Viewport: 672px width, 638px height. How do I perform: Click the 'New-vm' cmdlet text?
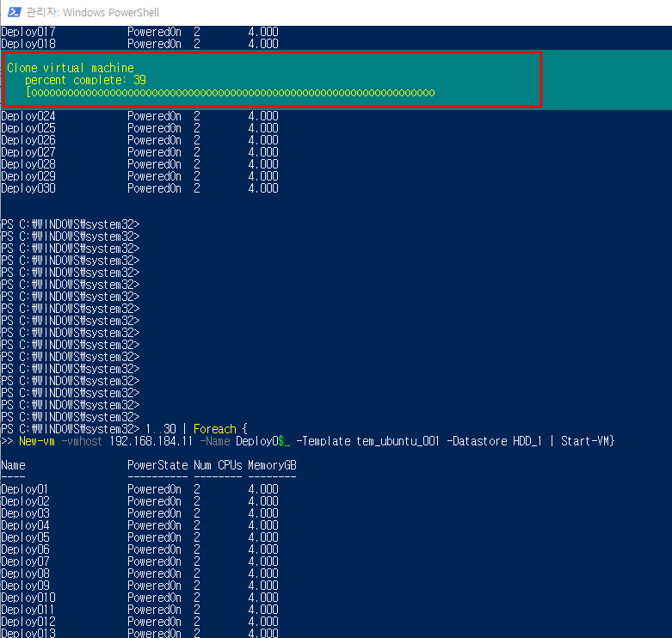[37, 441]
